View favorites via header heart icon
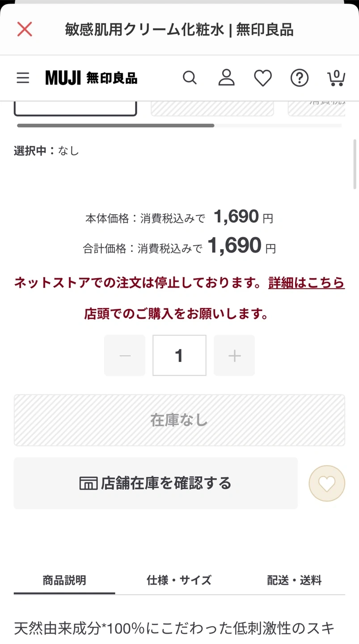The width and height of the screenshot is (359, 644). tap(263, 78)
